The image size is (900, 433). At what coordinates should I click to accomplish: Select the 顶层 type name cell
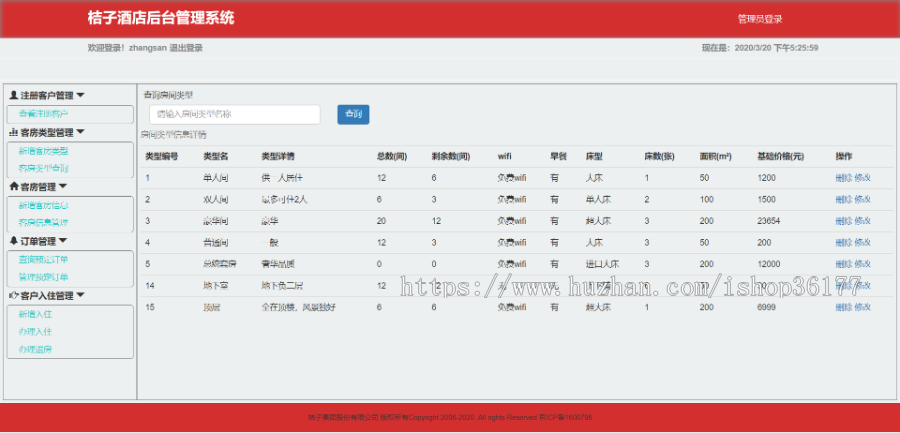212,307
